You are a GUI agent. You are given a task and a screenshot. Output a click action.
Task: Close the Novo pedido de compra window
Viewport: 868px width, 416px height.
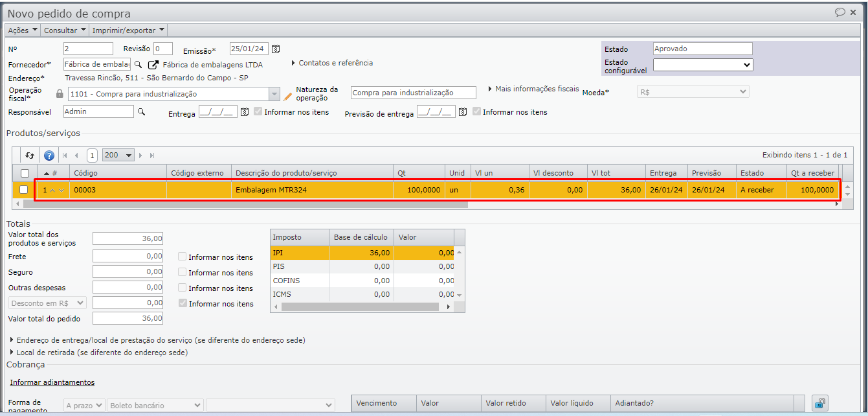(854, 12)
